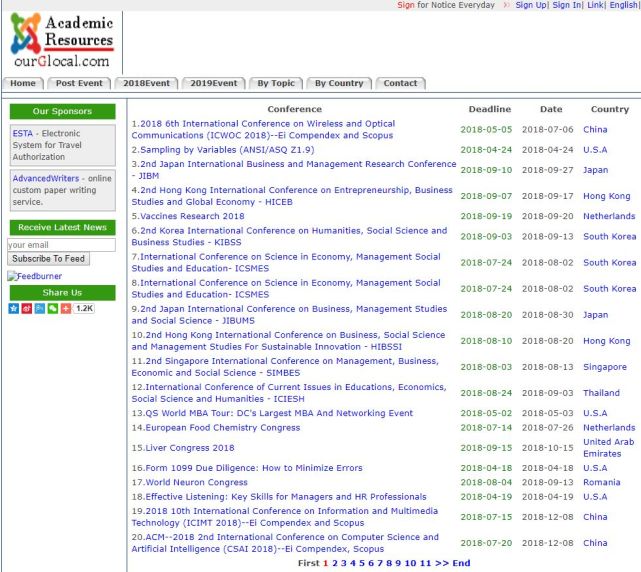Open the Post Event tab

79,83
